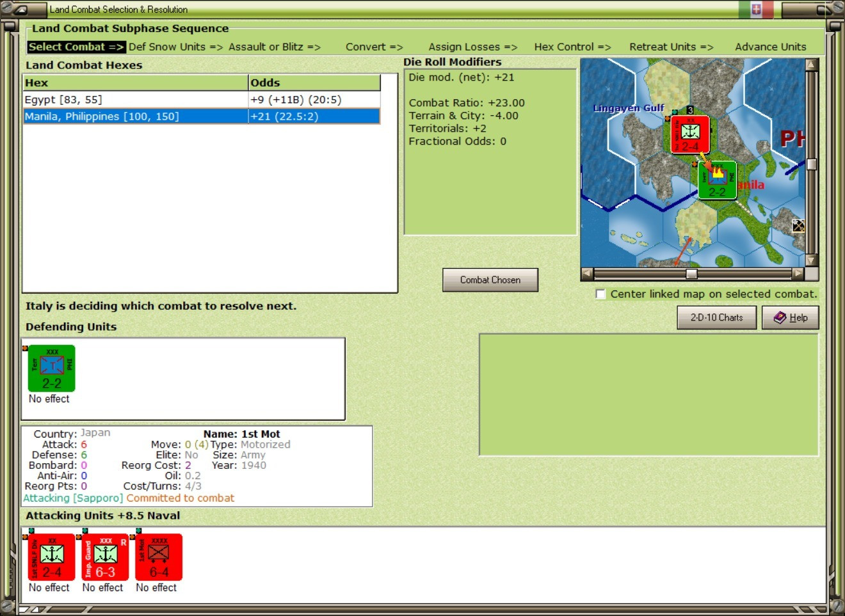Click the Convert subphase step
The width and height of the screenshot is (845, 616).
pos(374,47)
